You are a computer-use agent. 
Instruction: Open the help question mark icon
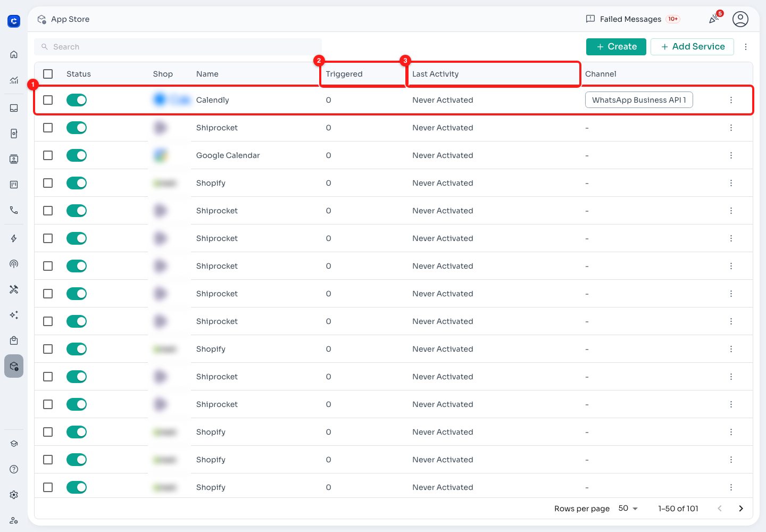tap(14, 469)
